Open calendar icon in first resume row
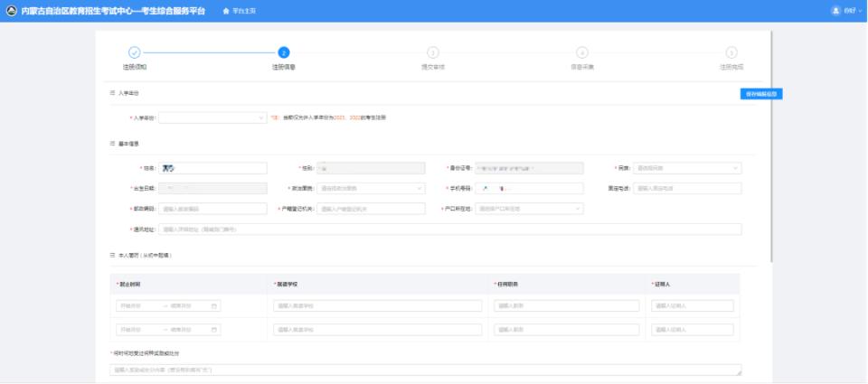Screen dimensions: 868x384 pyautogui.click(x=214, y=306)
